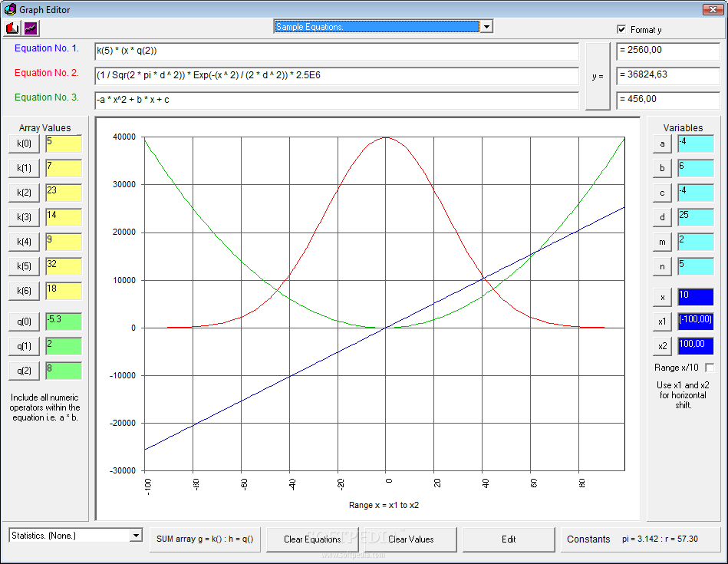This screenshot has width=728, height=564.
Task: Click the Clear Values button
Action: click(x=411, y=539)
